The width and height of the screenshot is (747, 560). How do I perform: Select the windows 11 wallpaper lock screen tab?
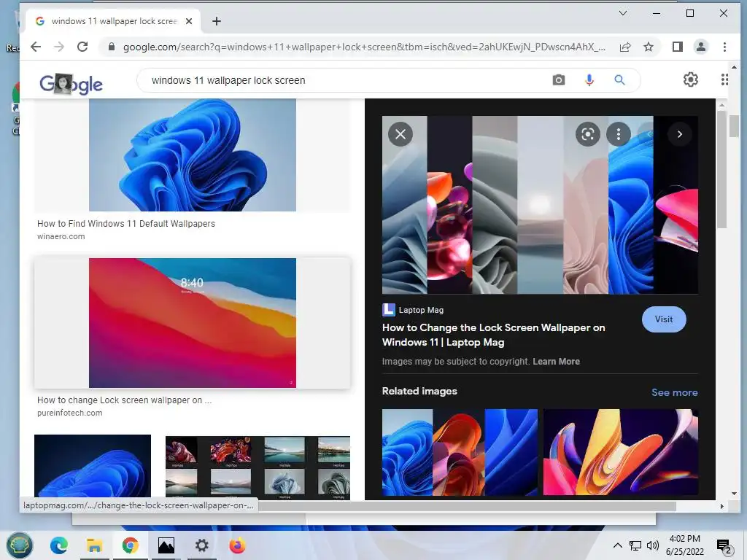(113, 21)
